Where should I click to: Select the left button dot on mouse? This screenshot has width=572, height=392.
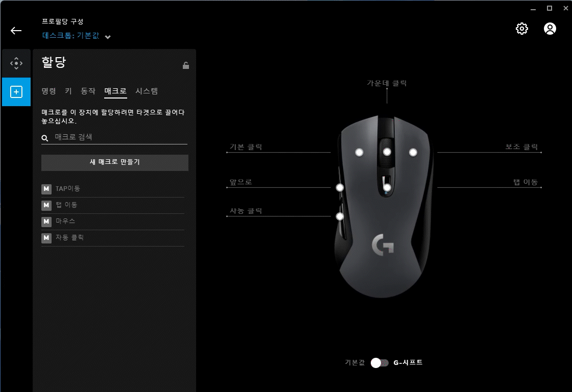359,152
